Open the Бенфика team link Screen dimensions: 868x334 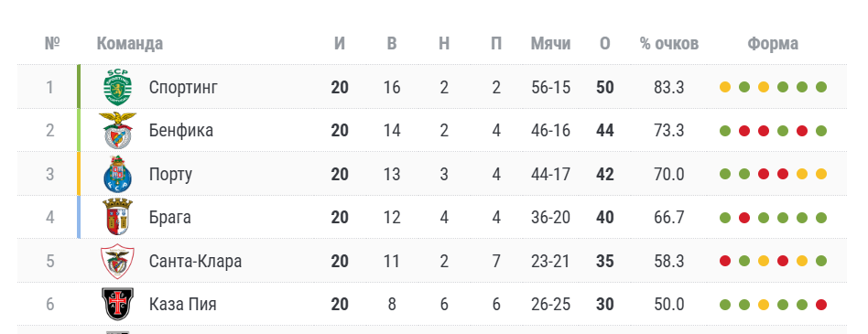pos(181,131)
